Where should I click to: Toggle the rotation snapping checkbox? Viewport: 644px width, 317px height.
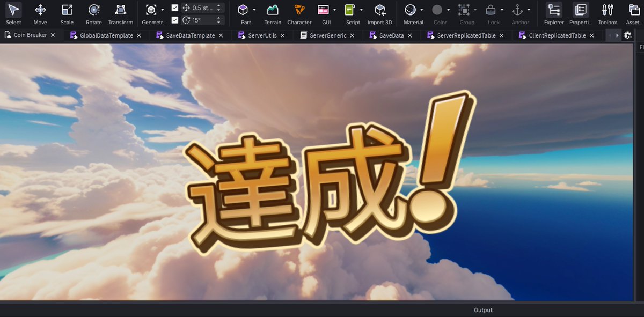pyautogui.click(x=174, y=20)
